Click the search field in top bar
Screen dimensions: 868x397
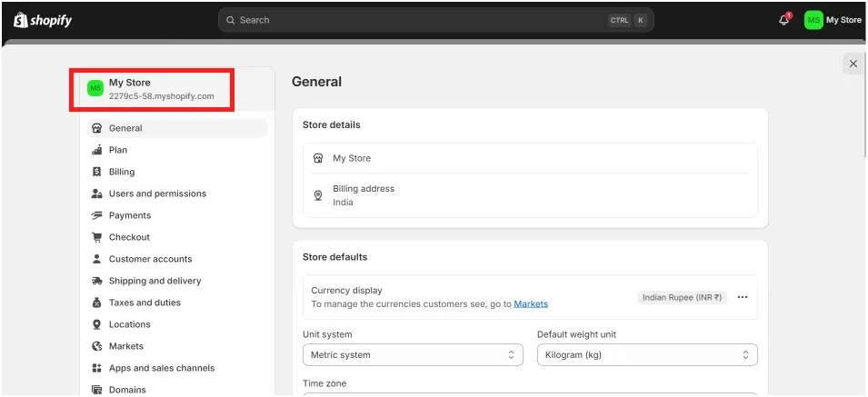(436, 21)
